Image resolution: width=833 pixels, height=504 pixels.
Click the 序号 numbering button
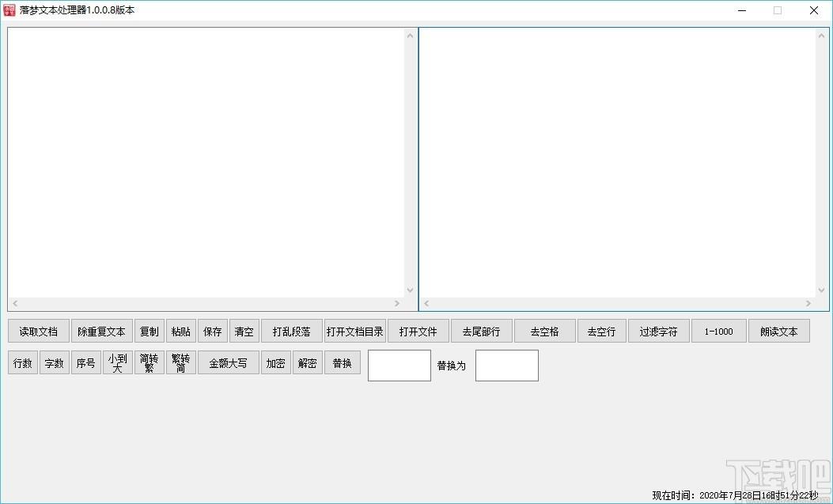[86, 362]
